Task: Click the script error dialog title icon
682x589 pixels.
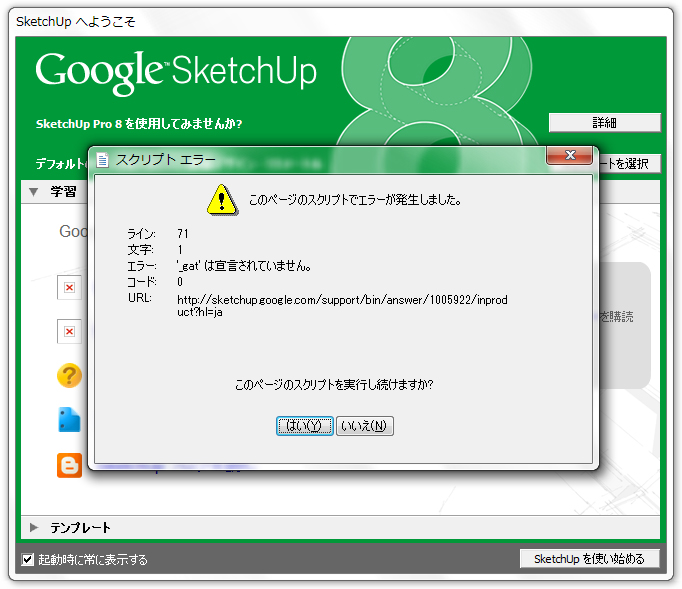Action: click(x=103, y=160)
